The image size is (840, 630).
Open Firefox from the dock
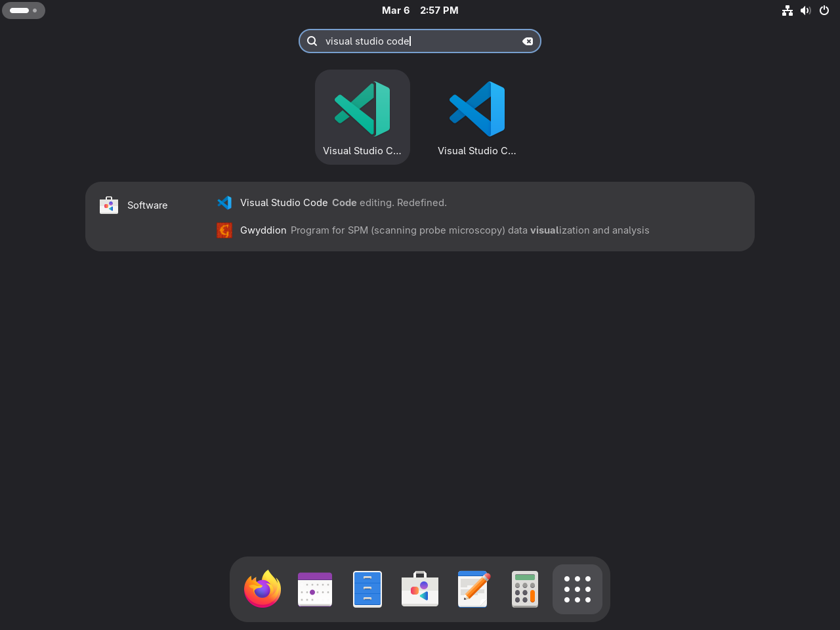click(x=262, y=589)
